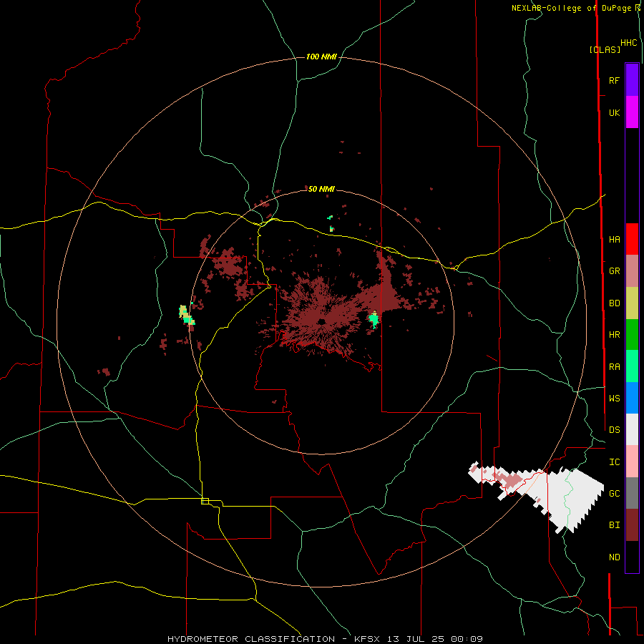
Task: Click the BD yellow legend swatch
Action: pos(632,303)
